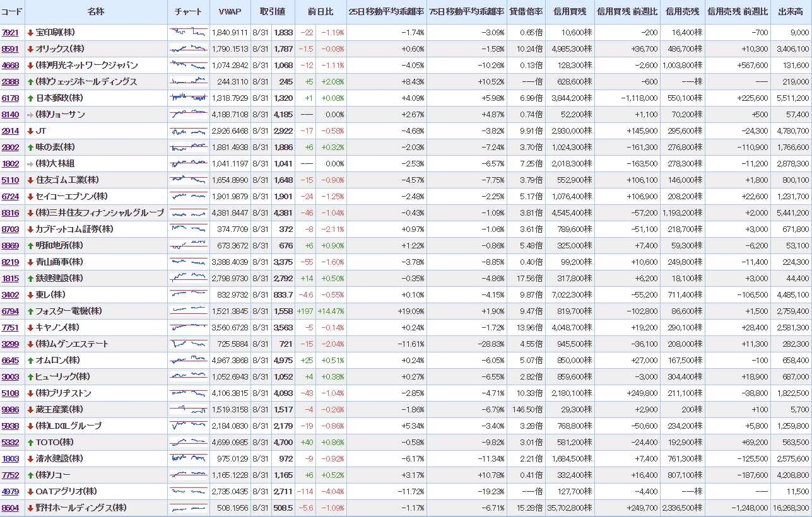812x517 pixels.
Task: Click the green up arrow beside TOTO(株)
Action: pos(30,443)
